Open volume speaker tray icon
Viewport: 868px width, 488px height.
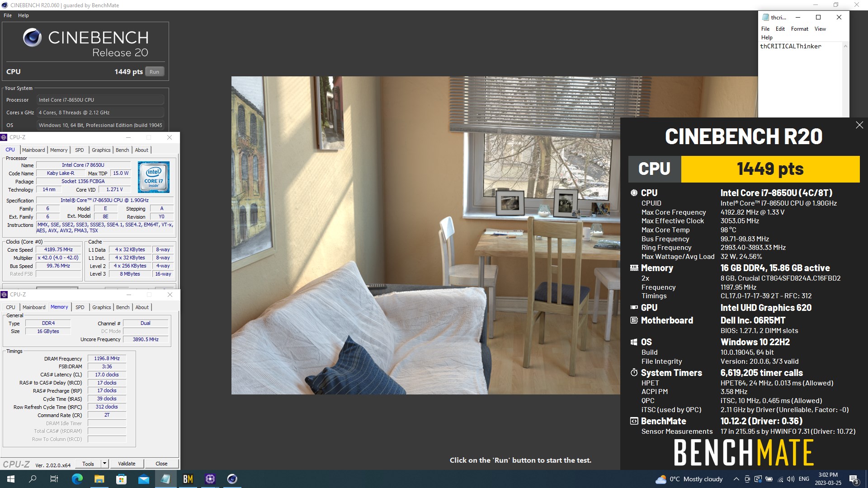coord(791,479)
